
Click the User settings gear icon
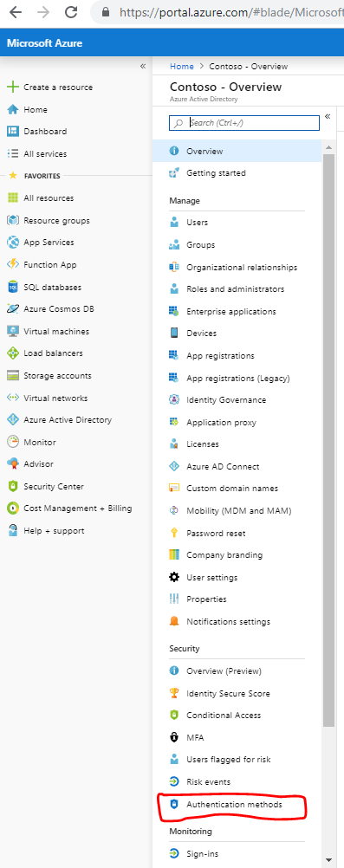174,578
